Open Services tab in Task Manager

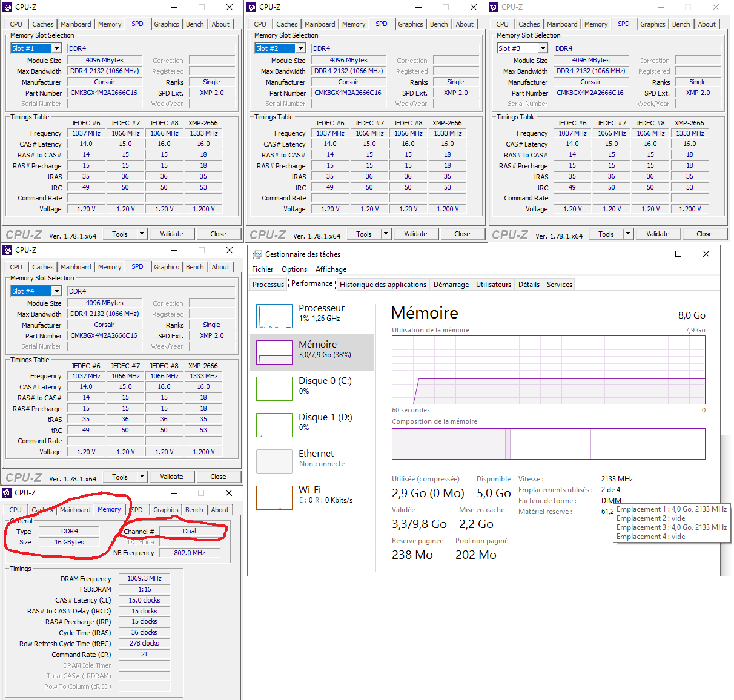click(560, 285)
